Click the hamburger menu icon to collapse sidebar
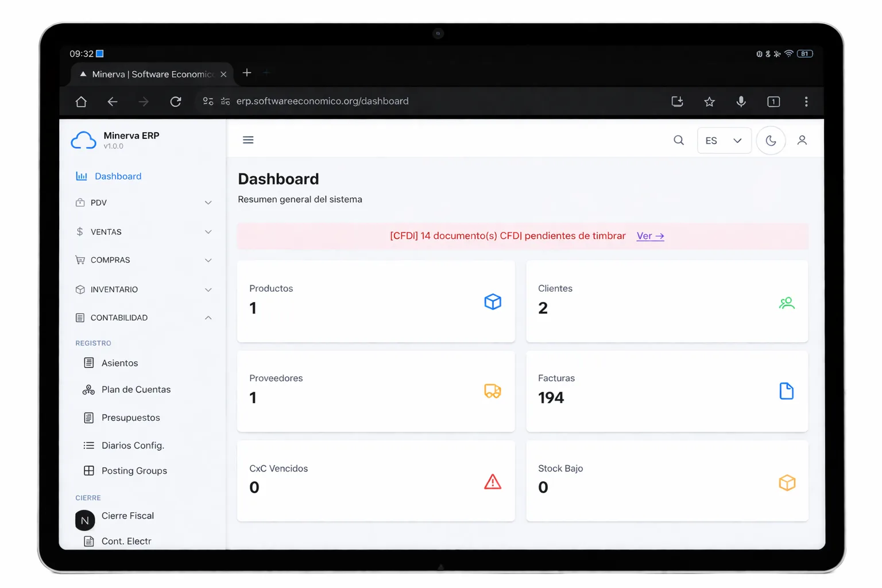 248,140
